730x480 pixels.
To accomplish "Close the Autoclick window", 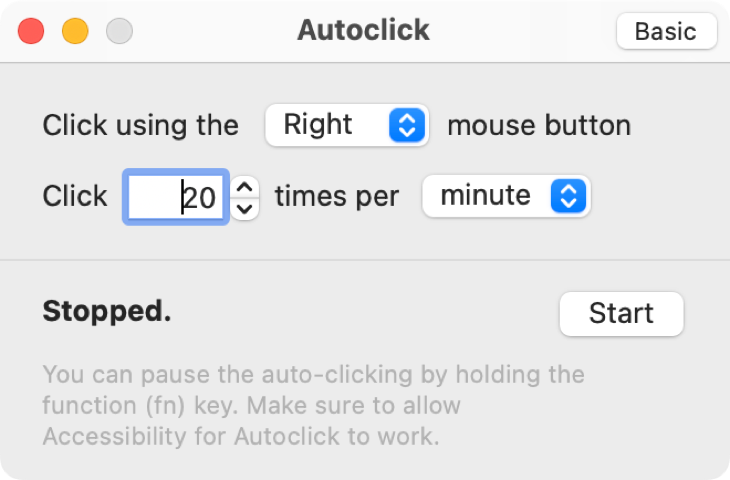I will click(x=31, y=31).
